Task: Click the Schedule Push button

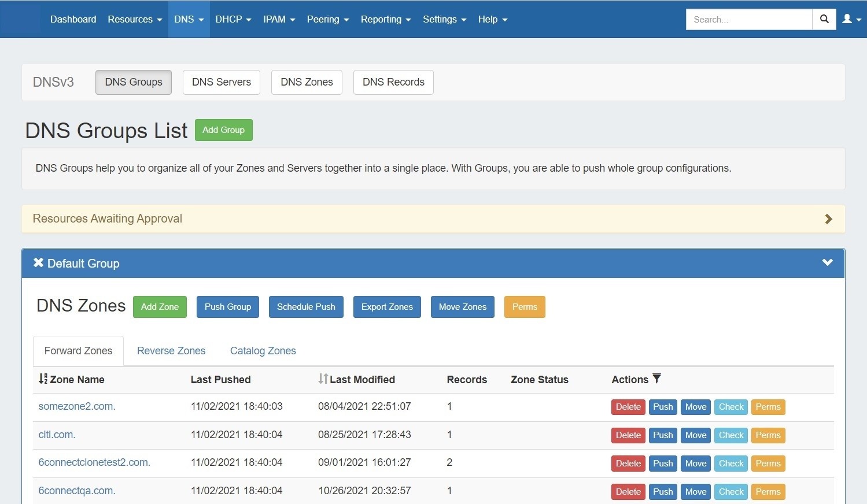Action: [x=306, y=307]
